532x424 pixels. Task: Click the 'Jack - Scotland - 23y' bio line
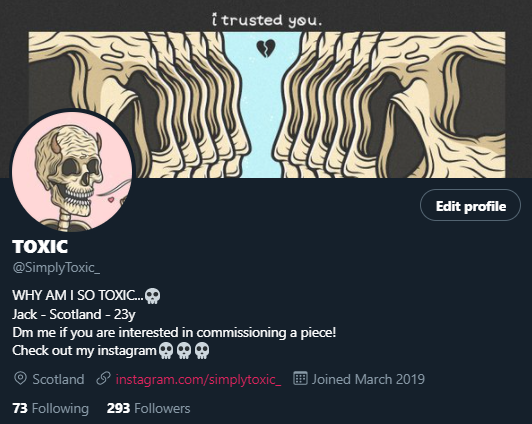click(x=74, y=314)
